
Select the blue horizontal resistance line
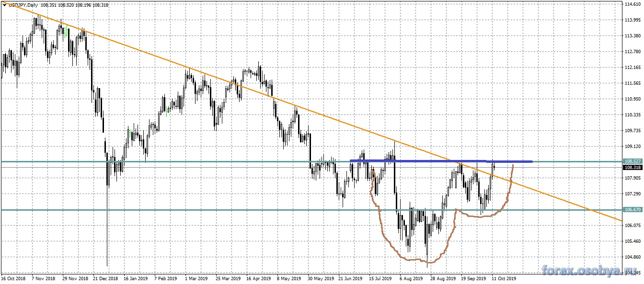[441, 161]
